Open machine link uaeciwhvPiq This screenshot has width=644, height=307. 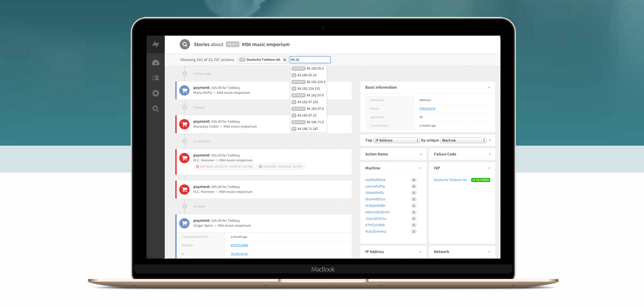pyautogui.click(x=375, y=186)
